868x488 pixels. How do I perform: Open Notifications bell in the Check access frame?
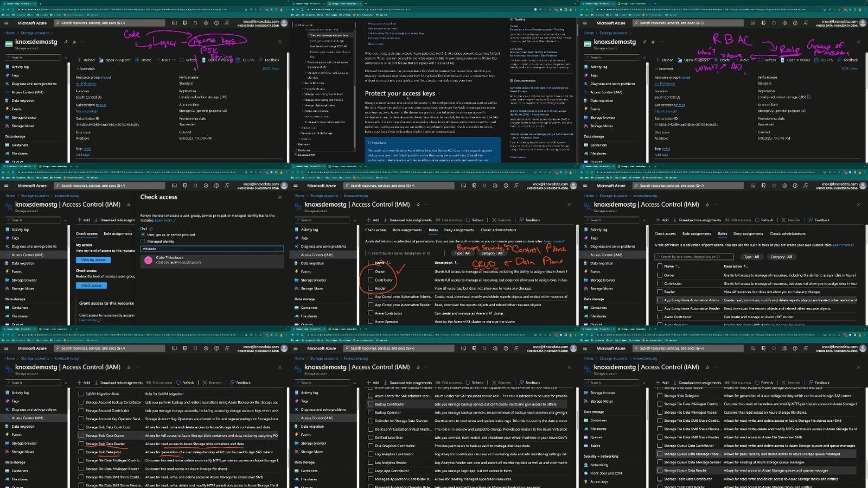[x=195, y=186]
